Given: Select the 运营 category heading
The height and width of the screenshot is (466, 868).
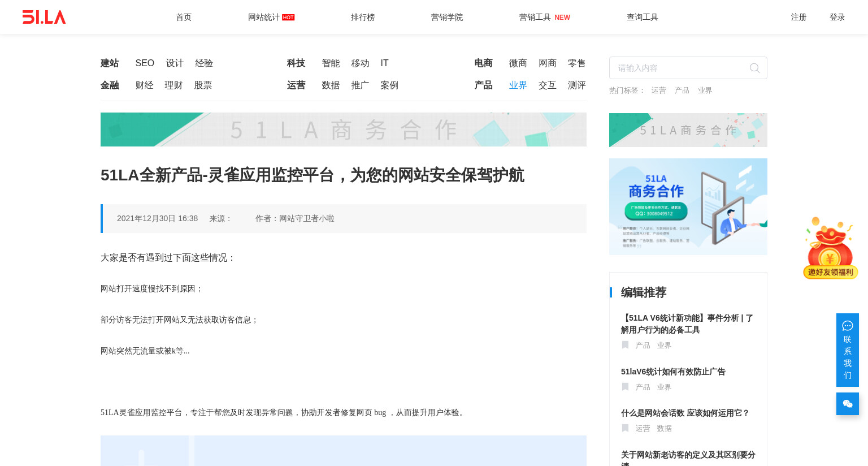Looking at the screenshot, I should coord(296,85).
